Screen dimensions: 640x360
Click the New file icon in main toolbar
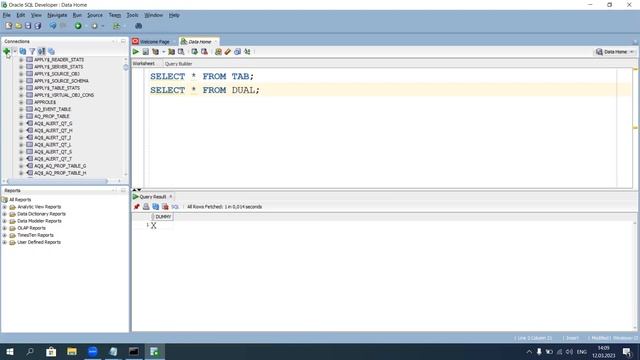(9, 26)
